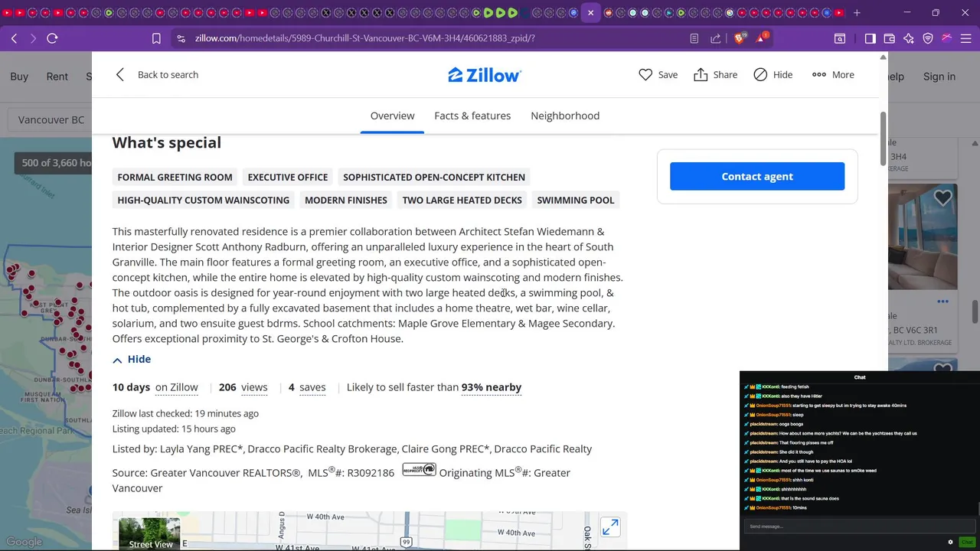Click the Rent menu on background page

pyautogui.click(x=57, y=76)
